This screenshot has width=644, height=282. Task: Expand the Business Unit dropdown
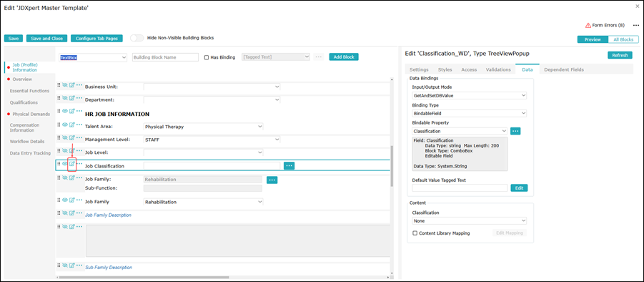[212, 87]
